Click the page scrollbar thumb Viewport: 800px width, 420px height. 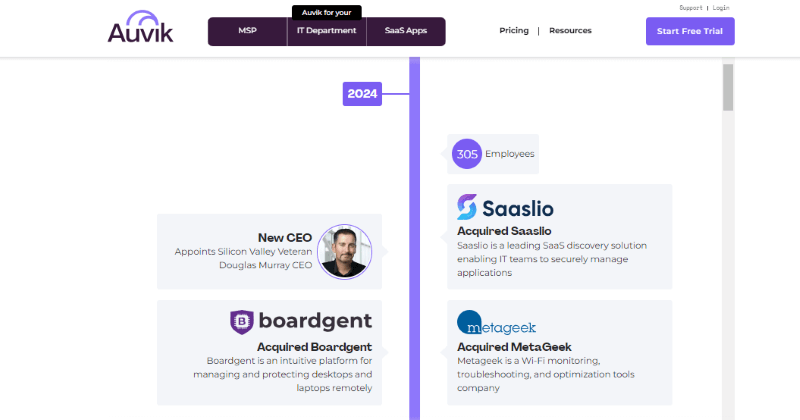[728, 87]
